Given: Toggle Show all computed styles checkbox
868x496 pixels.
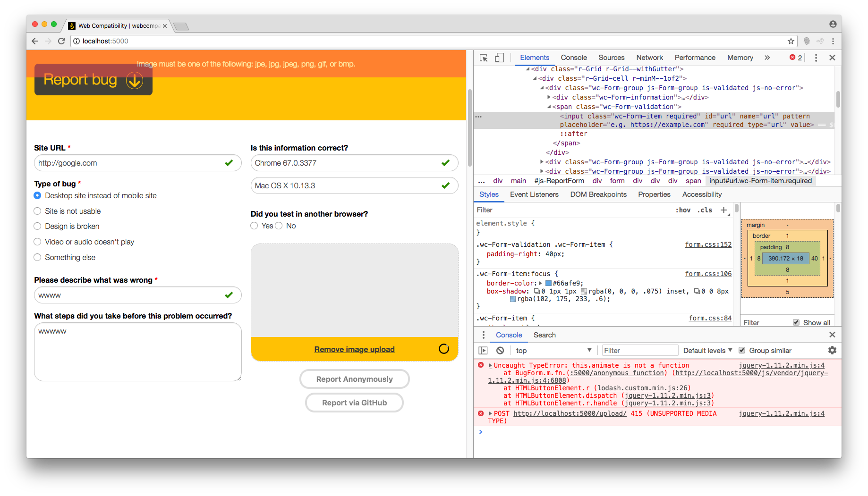Looking at the screenshot, I should (x=796, y=322).
